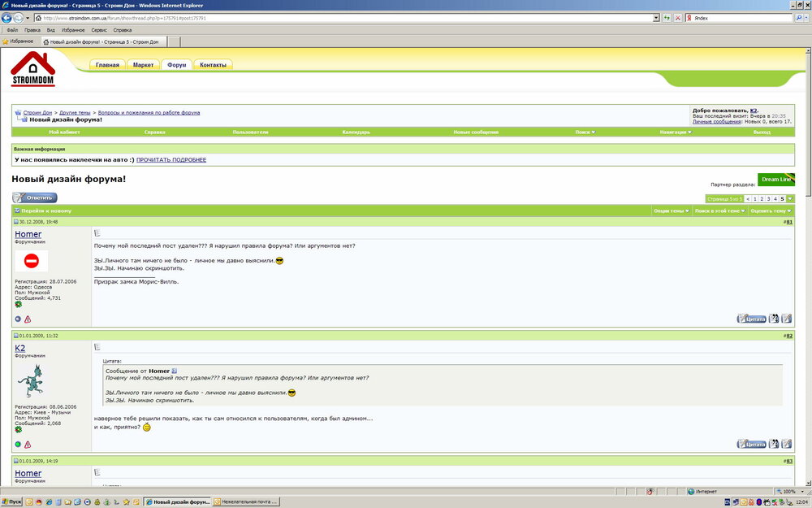This screenshot has width=812, height=508.
Task: Open the ПРОЧИТАТЬ ПОДРОБНЕЕ link
Action: tap(171, 159)
